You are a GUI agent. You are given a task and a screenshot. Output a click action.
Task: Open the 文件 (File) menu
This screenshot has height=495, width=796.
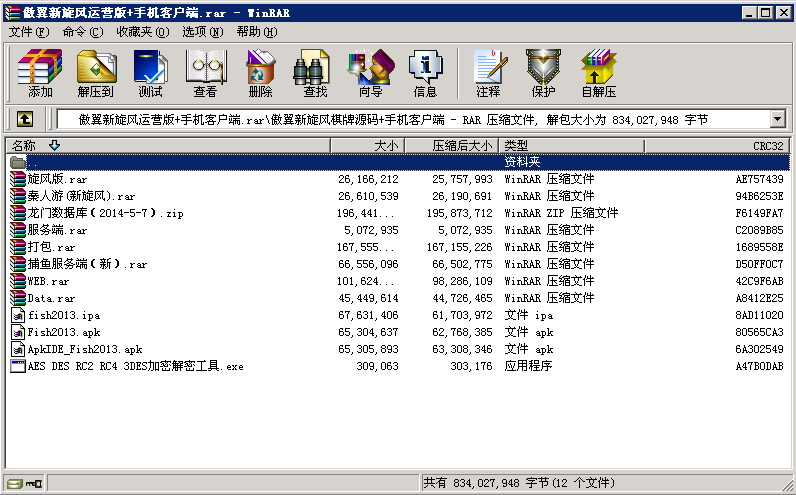(28, 32)
